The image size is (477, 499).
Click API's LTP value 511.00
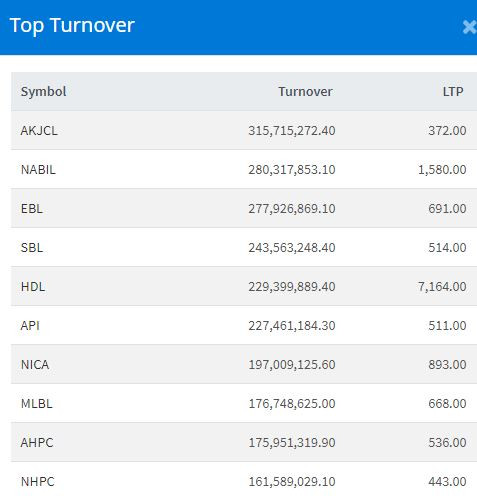447,325
